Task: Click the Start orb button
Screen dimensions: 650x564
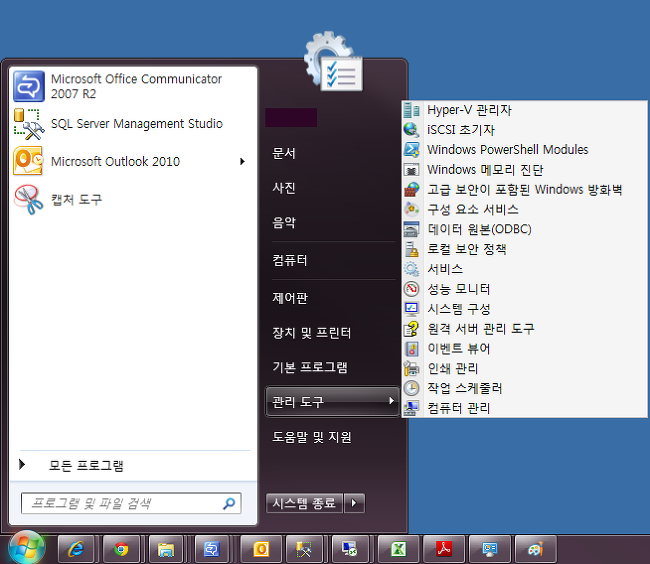Action: click(27, 548)
